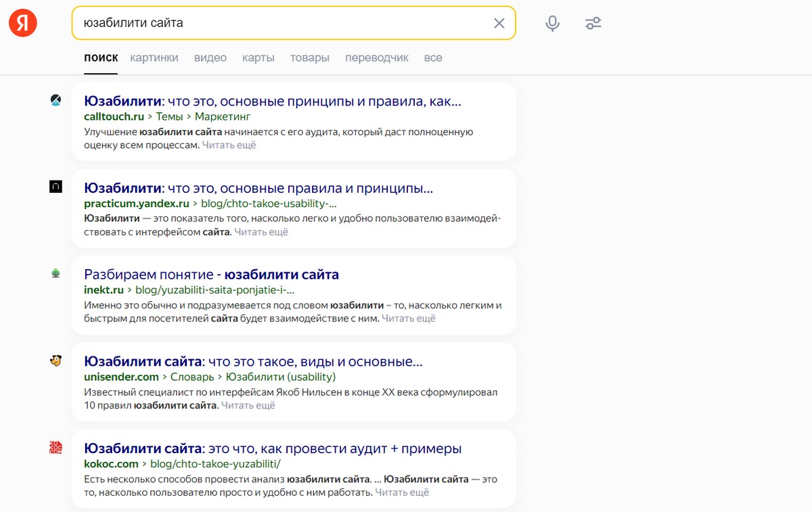
Task: Click 'Читать ещё' in calltouch.ru snippet
Action: [x=229, y=145]
